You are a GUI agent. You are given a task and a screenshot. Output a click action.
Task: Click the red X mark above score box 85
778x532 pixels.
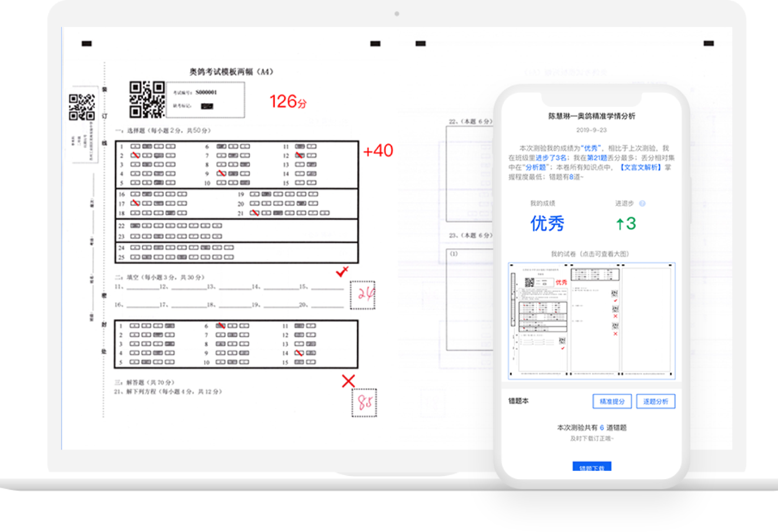pyautogui.click(x=349, y=381)
